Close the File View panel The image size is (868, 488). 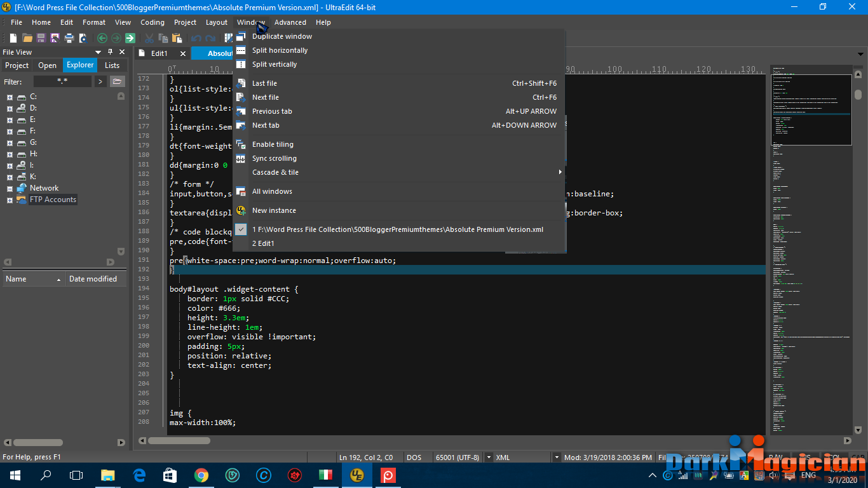121,52
